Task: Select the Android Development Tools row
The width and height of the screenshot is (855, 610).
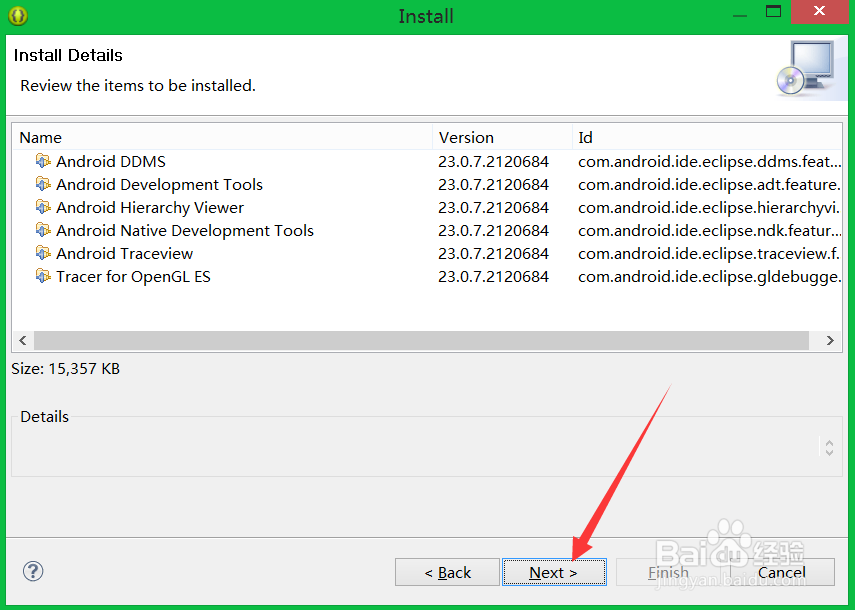Action: click(x=427, y=184)
